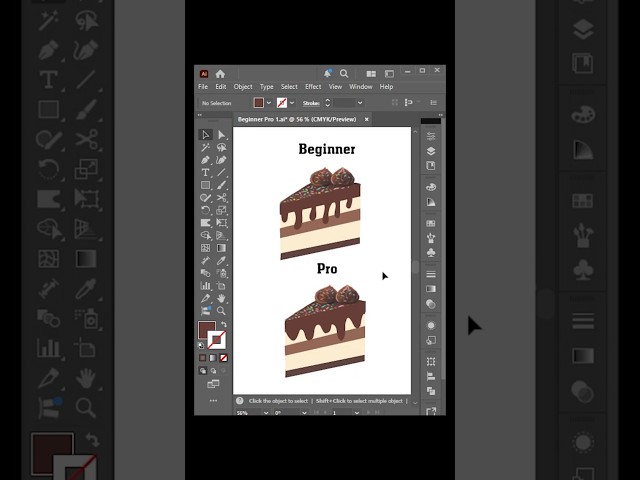This screenshot has width=640, height=480.
Task: Reset to default fill and stroke
Action: (201, 346)
